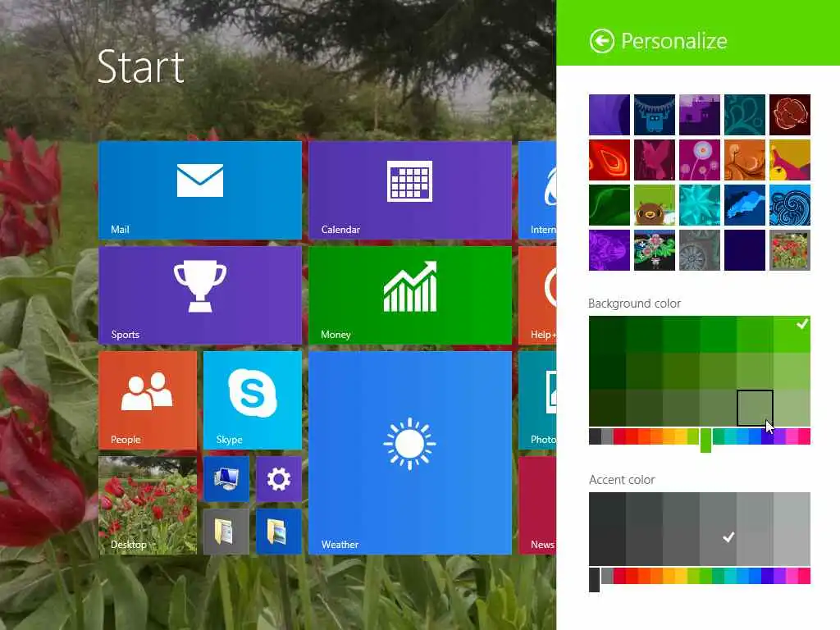840x630 pixels.
Task: Open the Calendar tile
Action: click(410, 189)
